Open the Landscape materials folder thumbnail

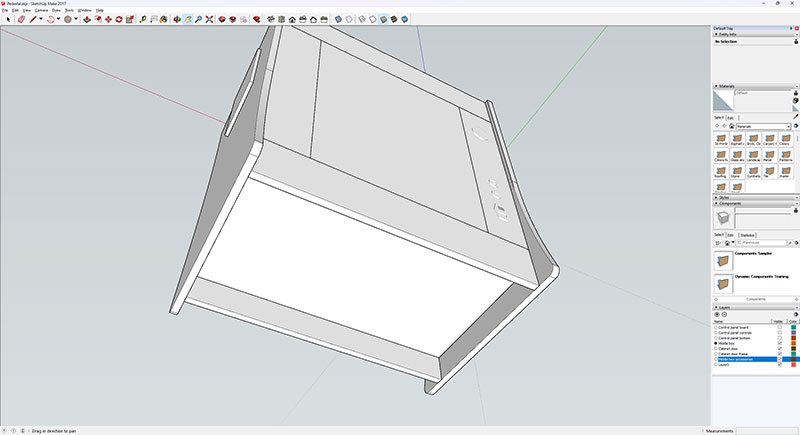point(754,155)
